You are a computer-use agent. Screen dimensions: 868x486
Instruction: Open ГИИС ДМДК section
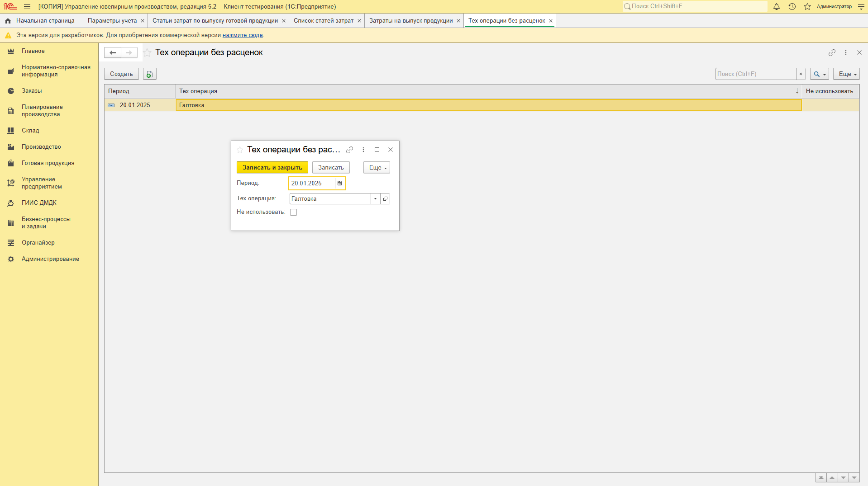pos(49,203)
